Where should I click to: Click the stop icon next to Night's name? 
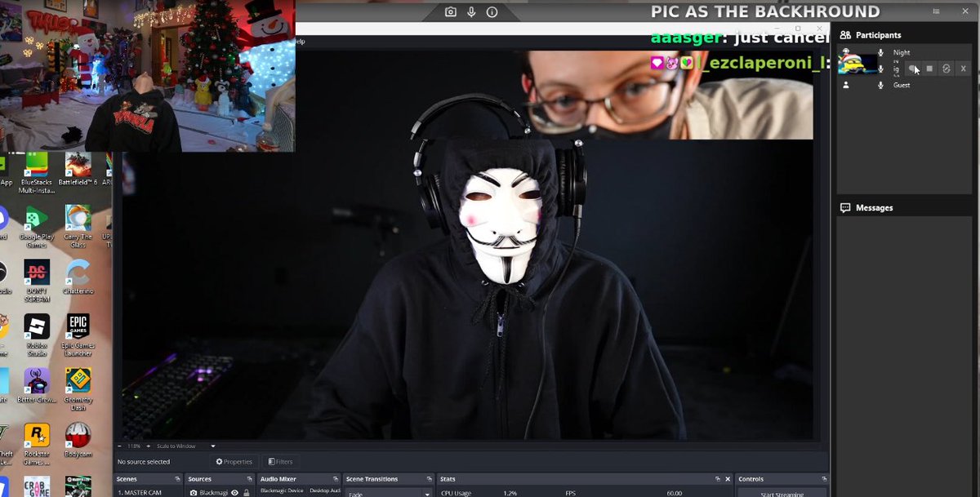coord(930,69)
